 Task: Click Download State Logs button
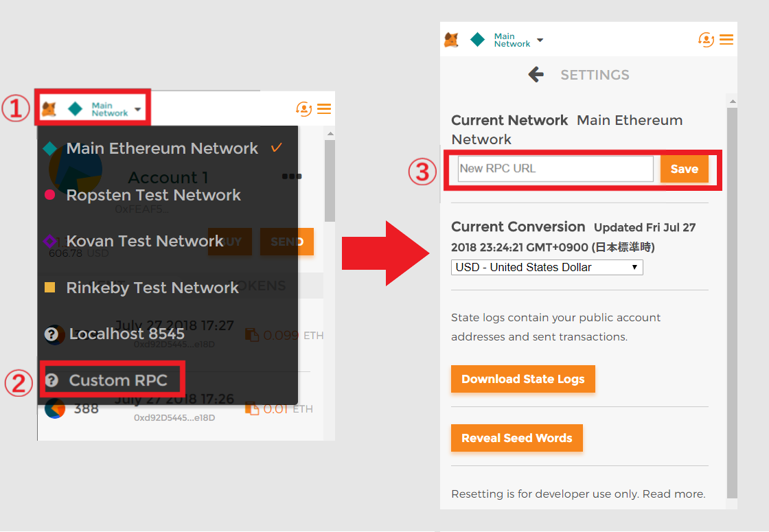point(523,379)
